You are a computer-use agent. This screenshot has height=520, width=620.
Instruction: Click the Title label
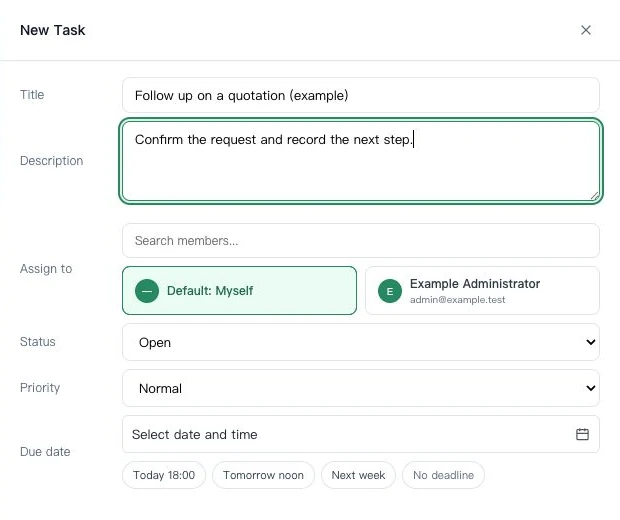pyautogui.click(x=32, y=95)
